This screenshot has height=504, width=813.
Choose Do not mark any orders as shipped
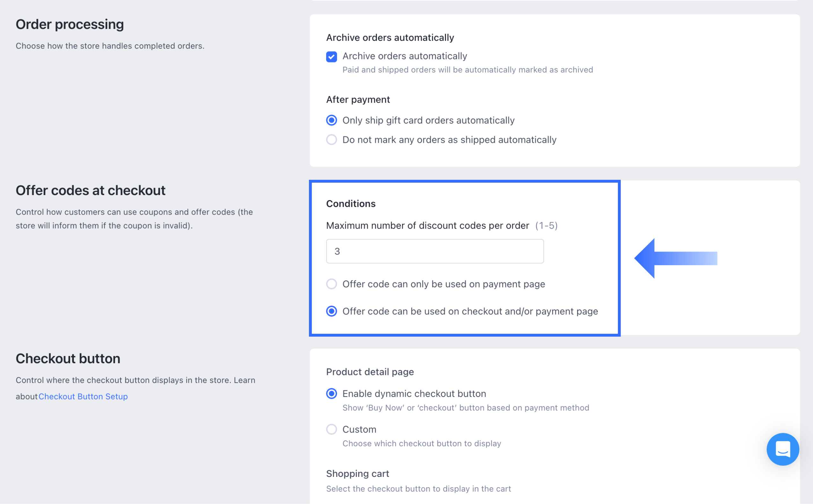click(x=331, y=140)
